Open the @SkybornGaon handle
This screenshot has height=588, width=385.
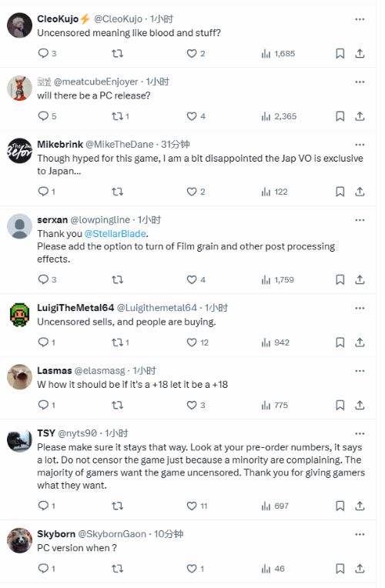pos(112,534)
